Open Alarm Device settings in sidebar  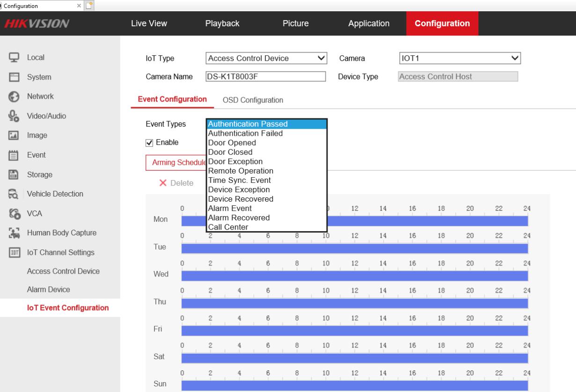[48, 290]
